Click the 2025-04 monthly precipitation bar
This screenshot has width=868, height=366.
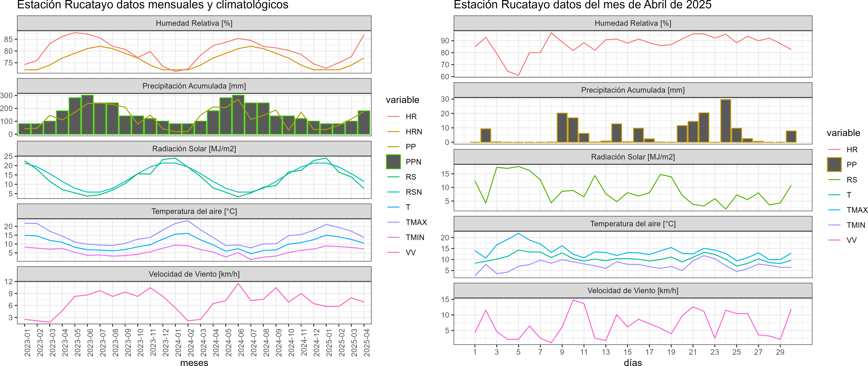click(x=364, y=123)
